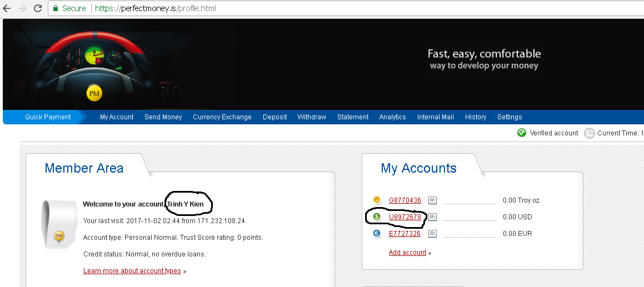View the History page
644x287 pixels.
click(476, 117)
